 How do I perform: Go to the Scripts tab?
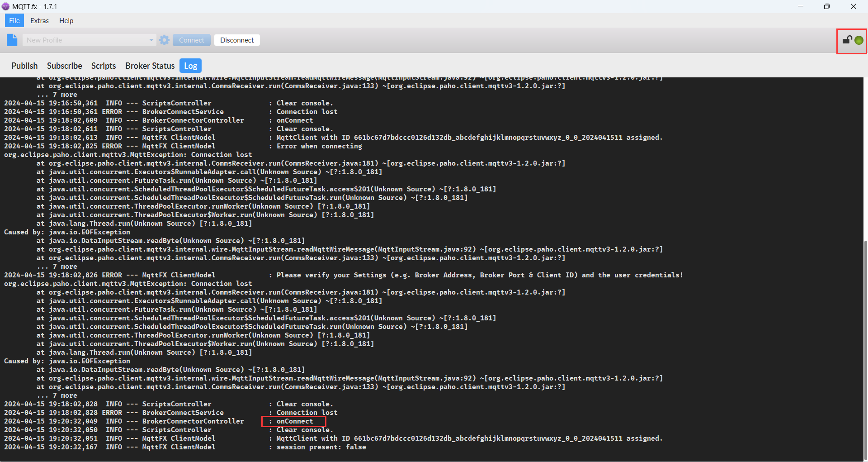click(x=104, y=66)
